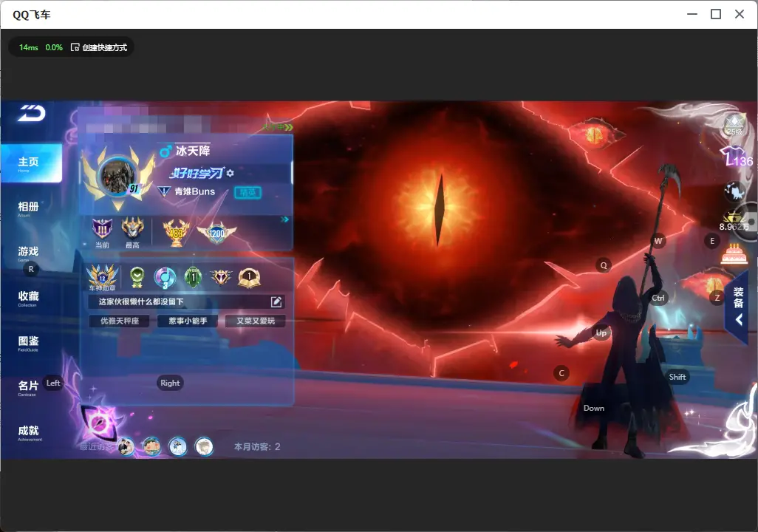Maximize the QQ飞车 window

coord(716,15)
